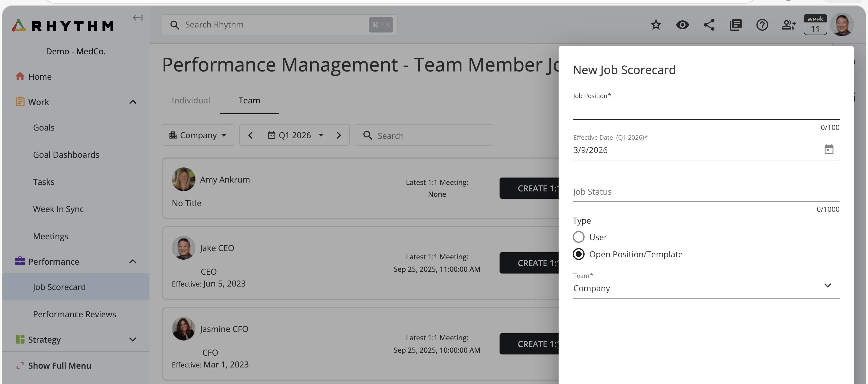Go to next quarter with right chevron

tap(339, 135)
